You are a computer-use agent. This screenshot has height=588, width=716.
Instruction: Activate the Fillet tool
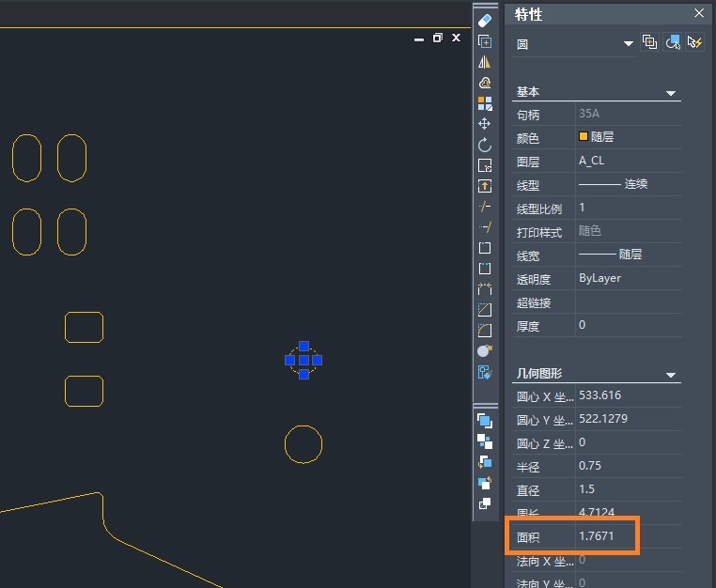point(485,331)
